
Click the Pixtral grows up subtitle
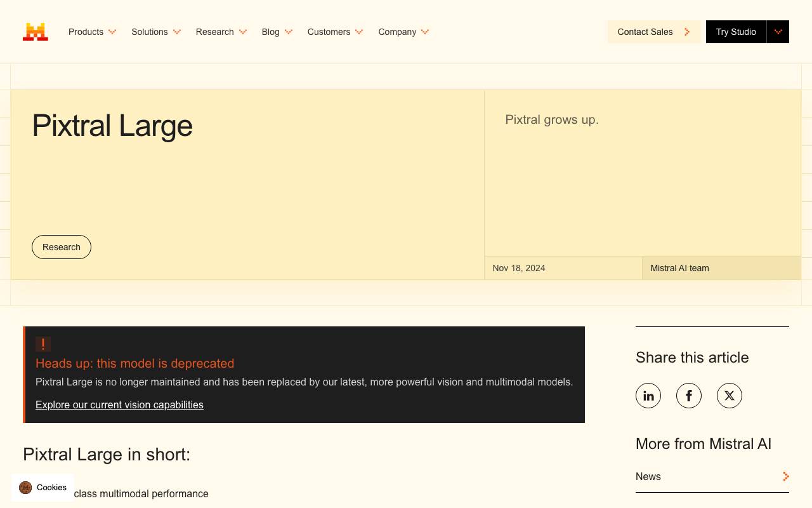click(x=552, y=119)
